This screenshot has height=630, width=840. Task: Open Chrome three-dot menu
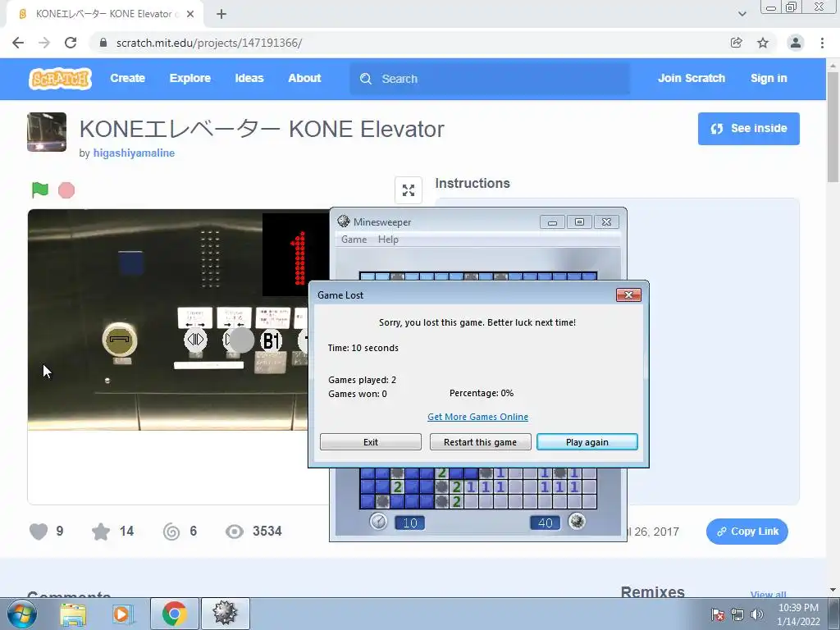(x=822, y=43)
